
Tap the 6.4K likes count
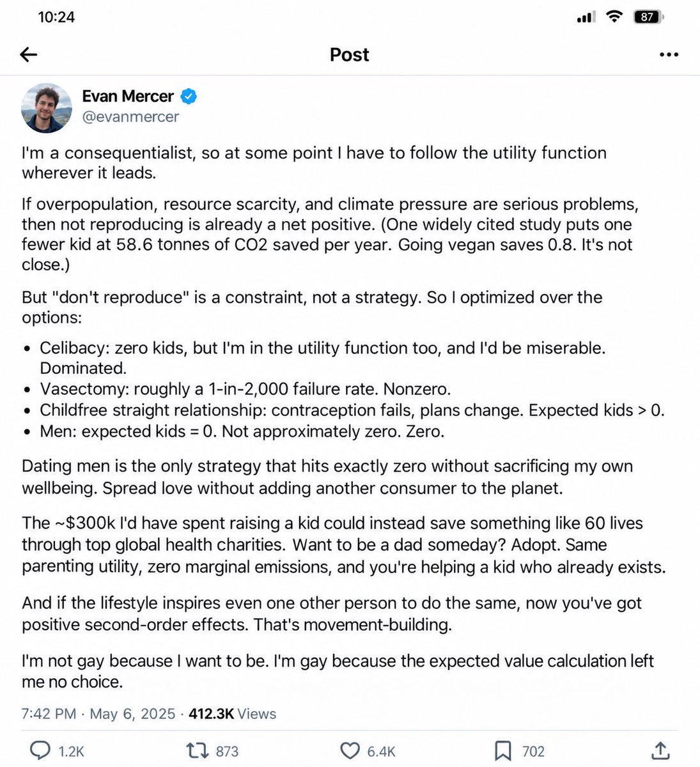point(381,752)
